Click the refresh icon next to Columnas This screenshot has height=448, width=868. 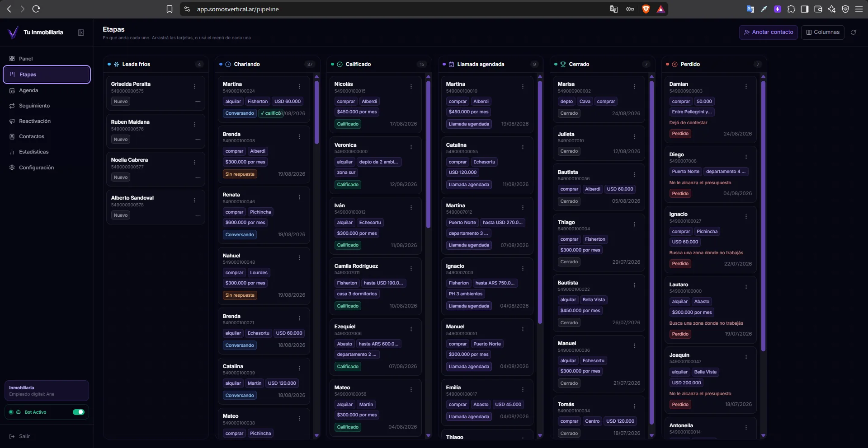[853, 33]
